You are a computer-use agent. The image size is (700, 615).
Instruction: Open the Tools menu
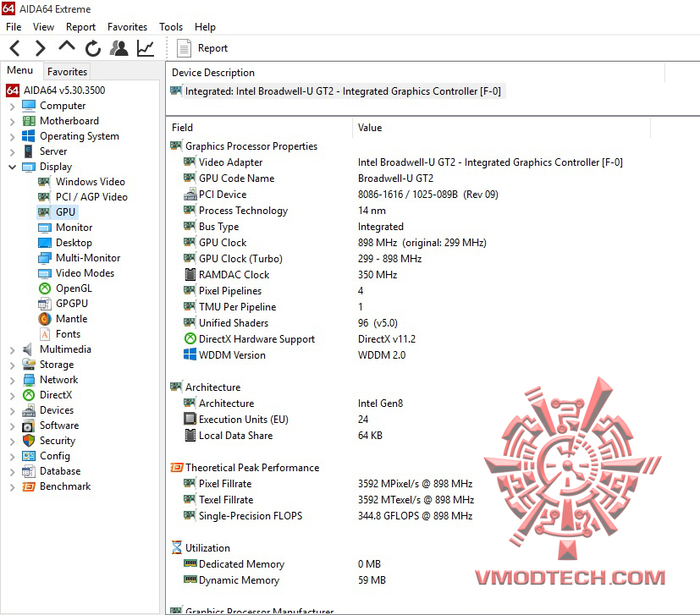[171, 27]
